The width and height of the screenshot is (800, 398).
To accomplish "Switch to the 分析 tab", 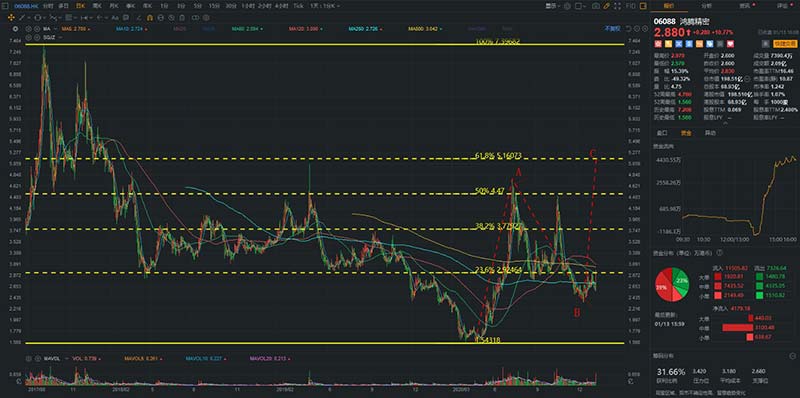I will pos(707,6).
